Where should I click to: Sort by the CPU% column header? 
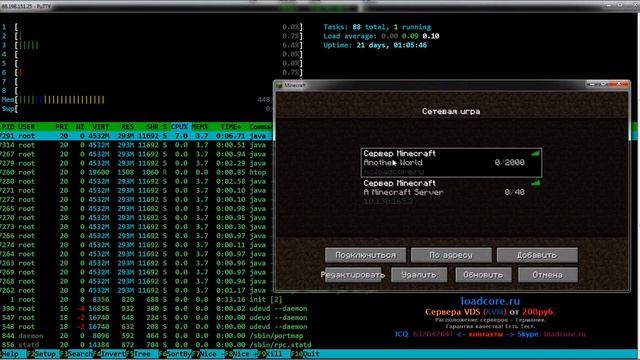point(179,127)
